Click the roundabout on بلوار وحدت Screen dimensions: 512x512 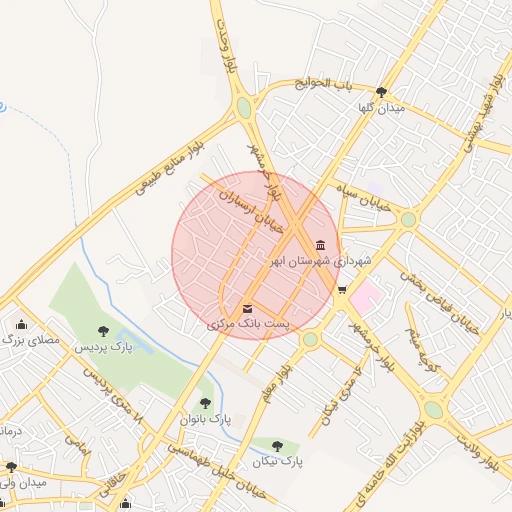(x=244, y=107)
